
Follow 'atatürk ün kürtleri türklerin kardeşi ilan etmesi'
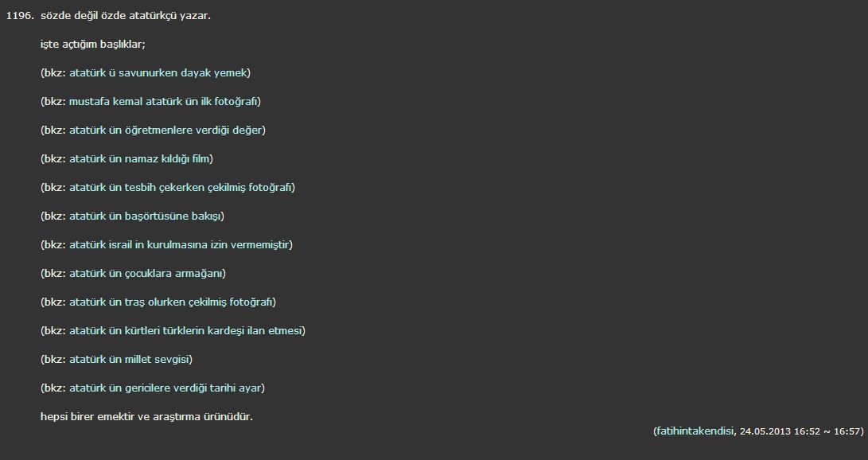187,330
